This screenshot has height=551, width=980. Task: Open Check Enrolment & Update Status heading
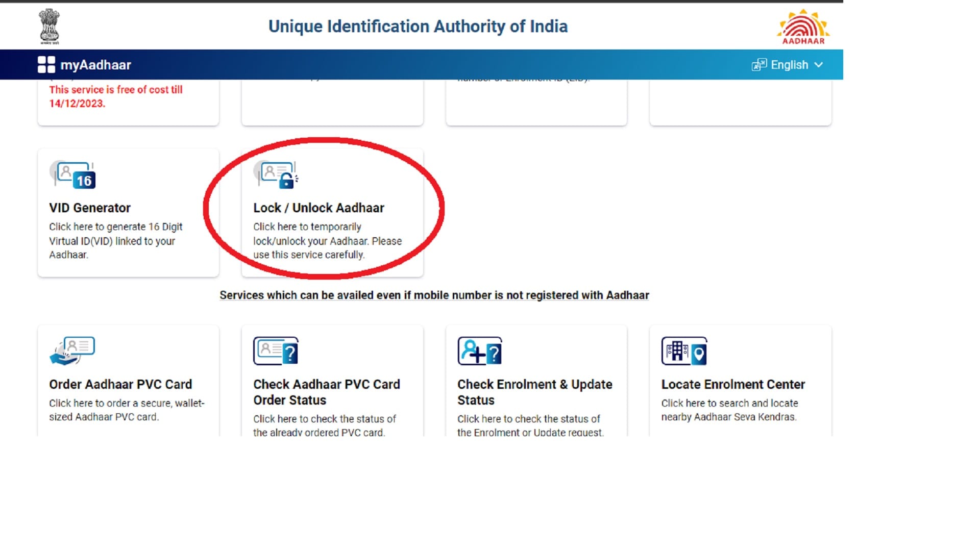point(535,392)
